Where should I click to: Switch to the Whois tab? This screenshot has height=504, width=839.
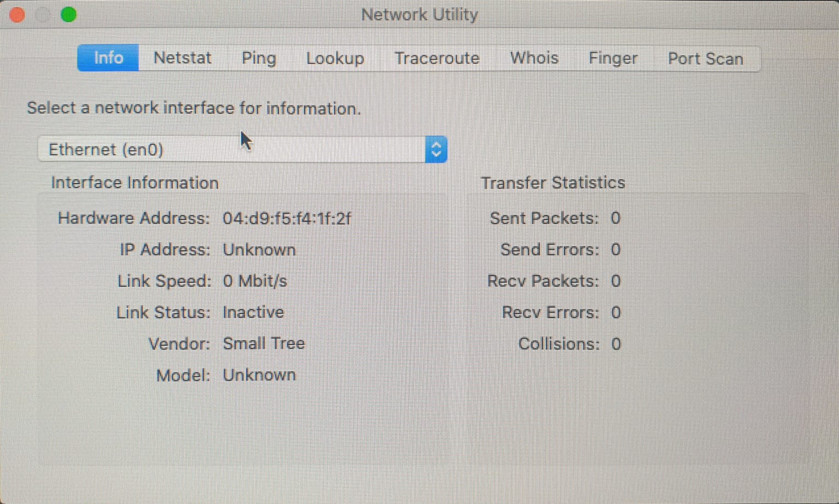(x=534, y=58)
